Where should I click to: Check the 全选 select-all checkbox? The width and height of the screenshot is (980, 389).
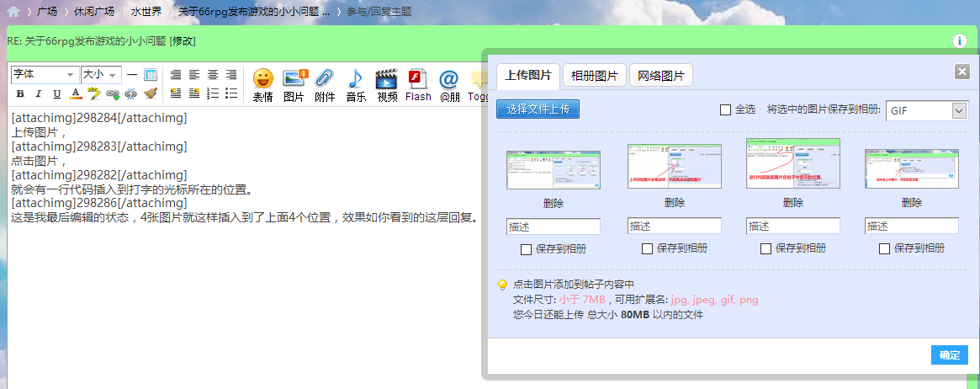(726, 110)
